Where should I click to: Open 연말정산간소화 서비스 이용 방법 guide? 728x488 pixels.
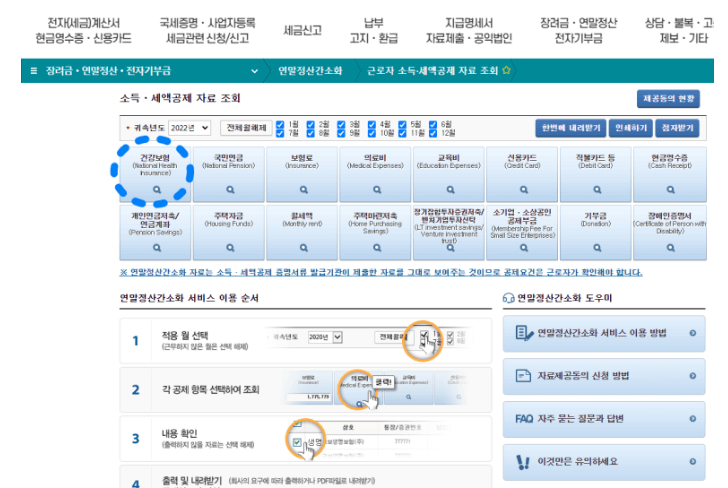[x=604, y=333]
